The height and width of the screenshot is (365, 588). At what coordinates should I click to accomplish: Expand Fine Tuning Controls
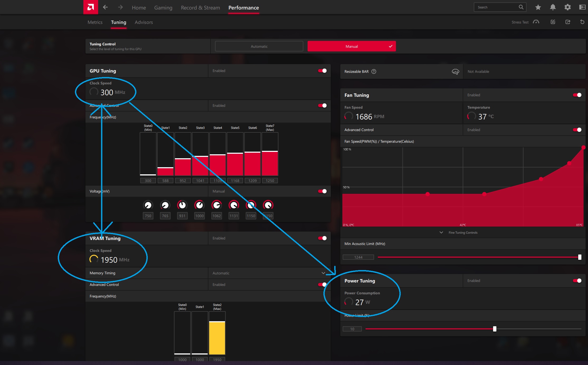click(463, 232)
